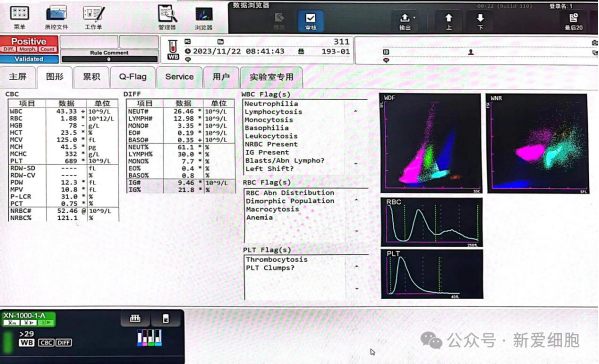Click WBC Flag(s) list down arrow
Viewport: 599px width, 364px height.
pos(356,163)
